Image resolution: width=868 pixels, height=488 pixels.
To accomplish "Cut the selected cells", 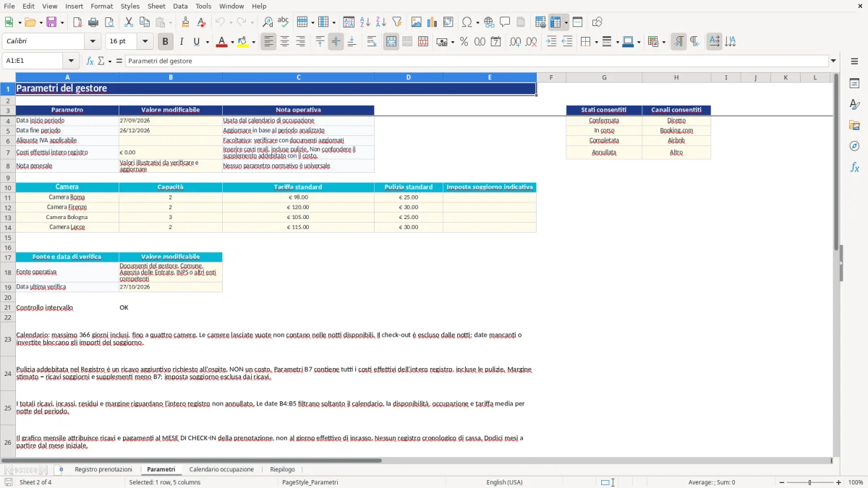I will coord(128,22).
